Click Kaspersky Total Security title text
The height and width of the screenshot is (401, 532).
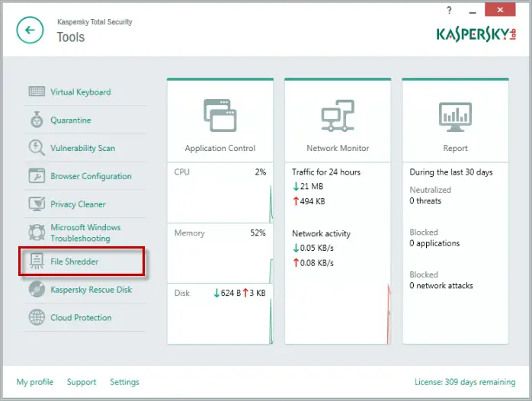pyautogui.click(x=95, y=22)
